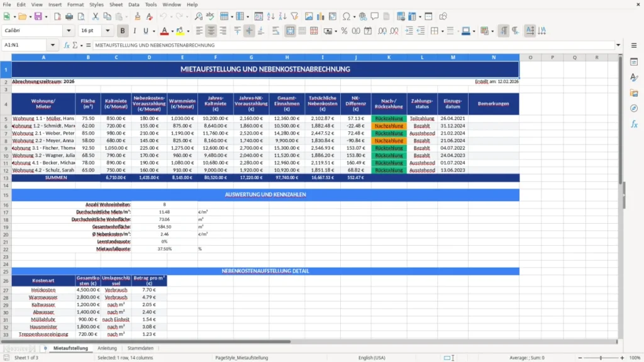
Task: Open sidebar settings hamburger button
Action: click(634, 45)
